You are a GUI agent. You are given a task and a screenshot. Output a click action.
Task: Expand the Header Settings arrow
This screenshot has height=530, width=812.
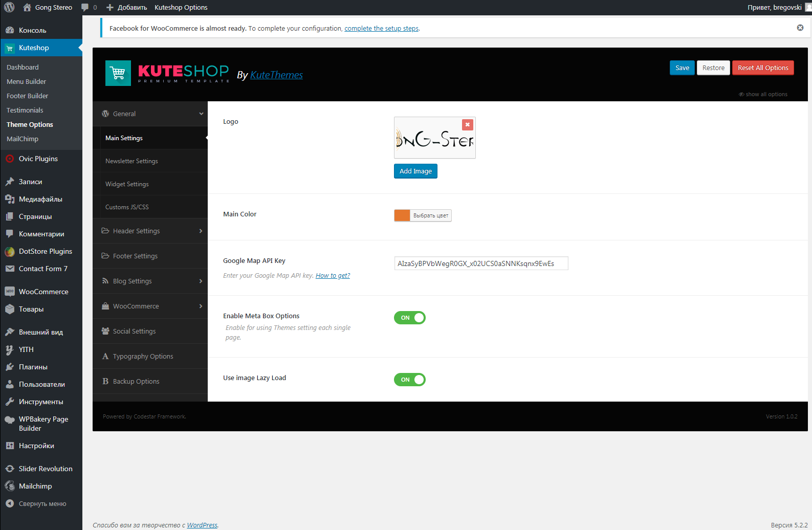coord(201,231)
